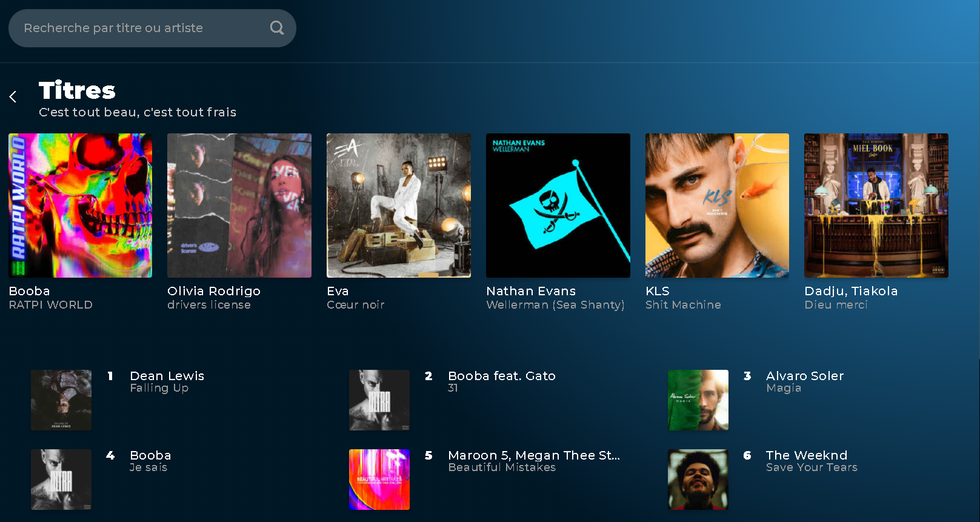
Task: Select Booba Je sais thumbnail
Action: [61, 480]
